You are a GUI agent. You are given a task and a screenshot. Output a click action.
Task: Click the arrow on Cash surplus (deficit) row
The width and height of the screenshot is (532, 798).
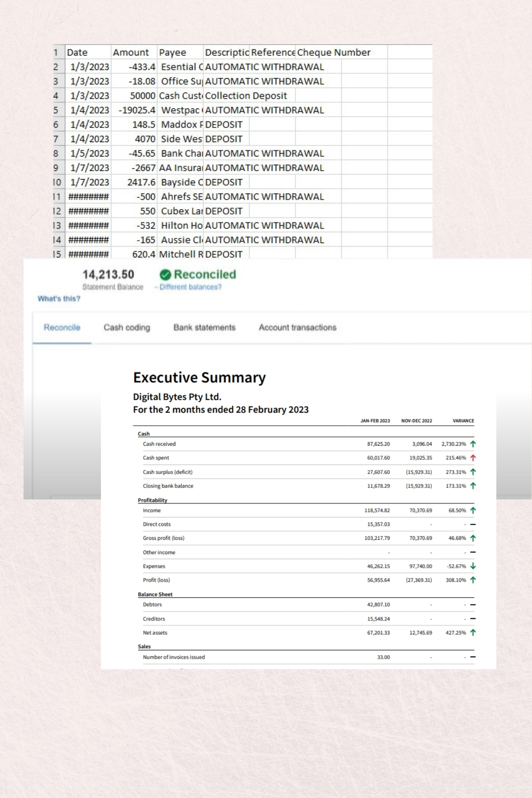(x=473, y=472)
